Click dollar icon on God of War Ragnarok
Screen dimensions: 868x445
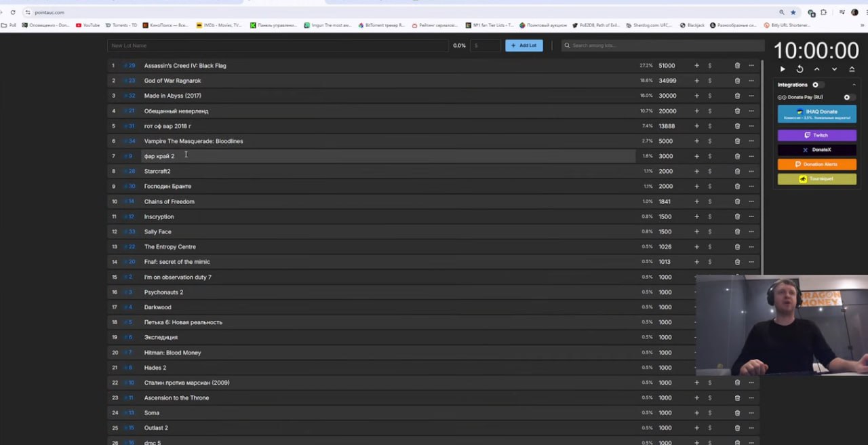pyautogui.click(x=710, y=81)
